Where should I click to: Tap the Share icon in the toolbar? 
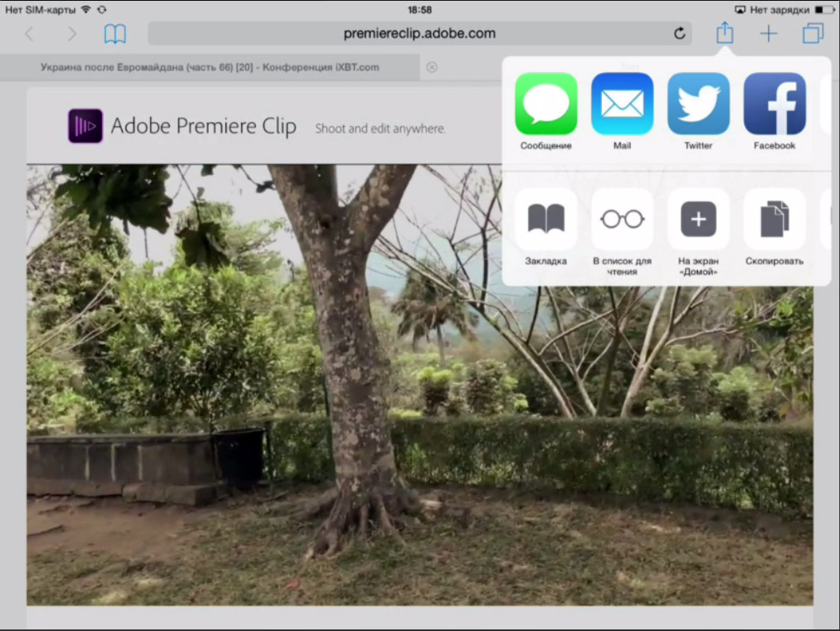725,32
